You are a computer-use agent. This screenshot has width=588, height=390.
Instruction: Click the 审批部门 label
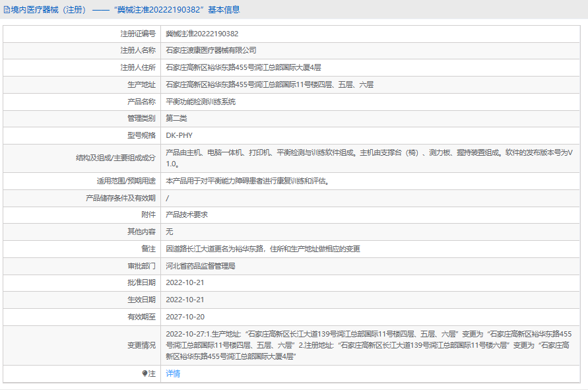[x=141, y=266]
